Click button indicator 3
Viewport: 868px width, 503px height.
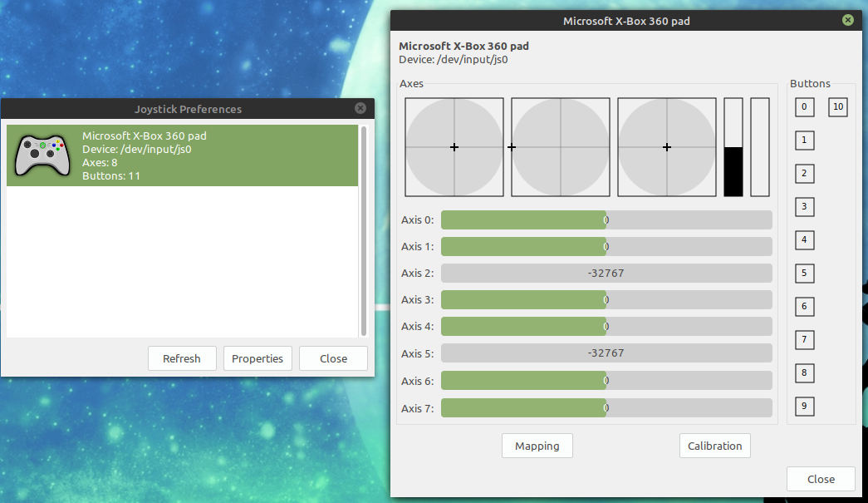pyautogui.click(x=804, y=207)
